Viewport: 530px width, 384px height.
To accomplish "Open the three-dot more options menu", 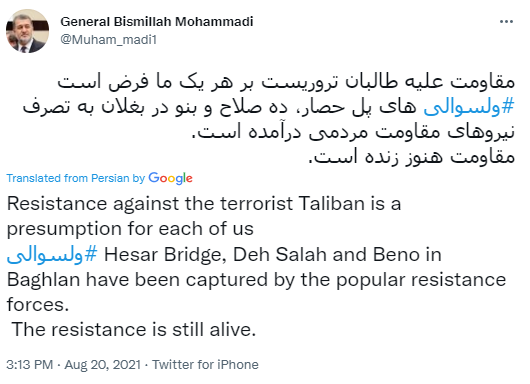I will click(x=506, y=22).
